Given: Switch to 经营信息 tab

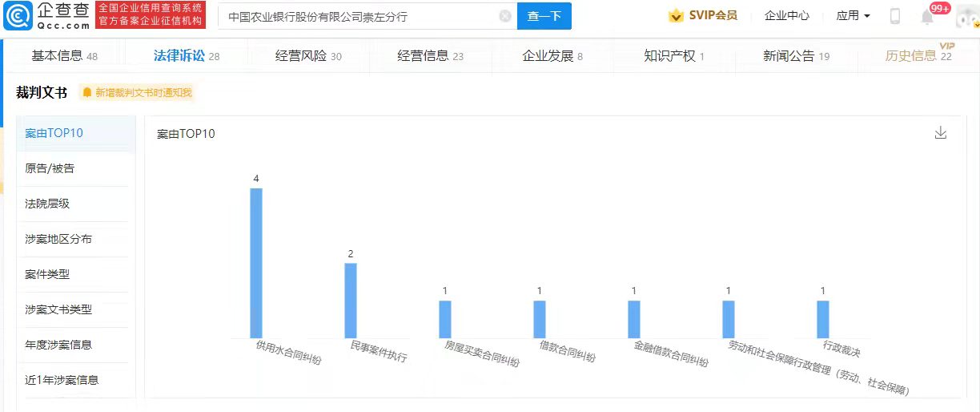Looking at the screenshot, I should [x=431, y=55].
